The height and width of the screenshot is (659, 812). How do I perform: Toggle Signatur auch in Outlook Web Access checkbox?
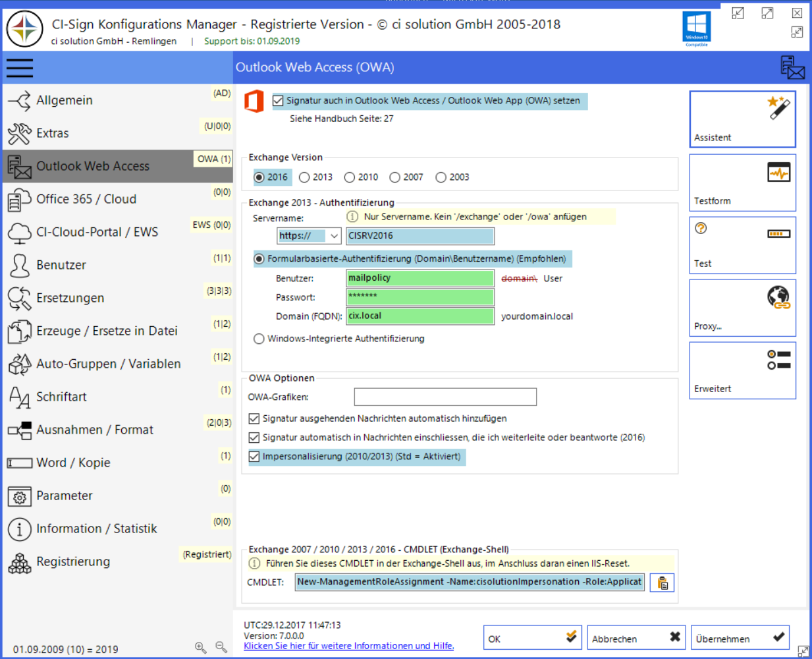[x=278, y=101]
